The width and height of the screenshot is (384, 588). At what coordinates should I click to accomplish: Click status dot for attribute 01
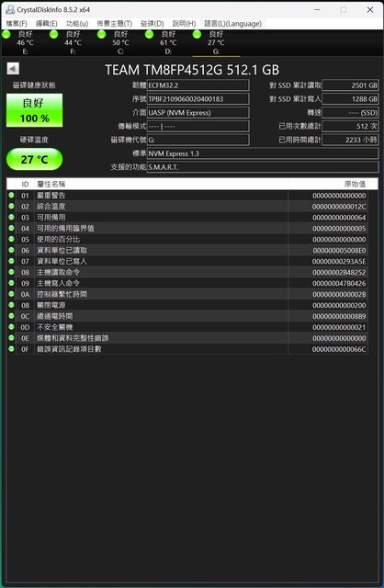click(x=11, y=195)
